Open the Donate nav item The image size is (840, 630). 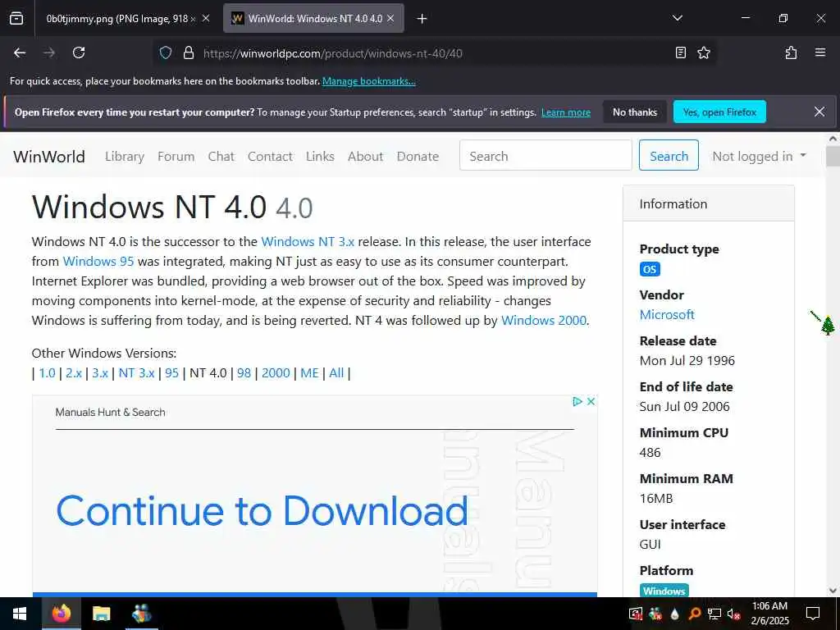click(x=418, y=157)
